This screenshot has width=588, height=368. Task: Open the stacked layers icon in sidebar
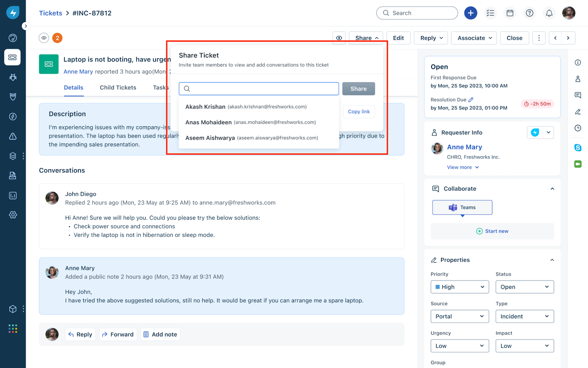pos(13,156)
